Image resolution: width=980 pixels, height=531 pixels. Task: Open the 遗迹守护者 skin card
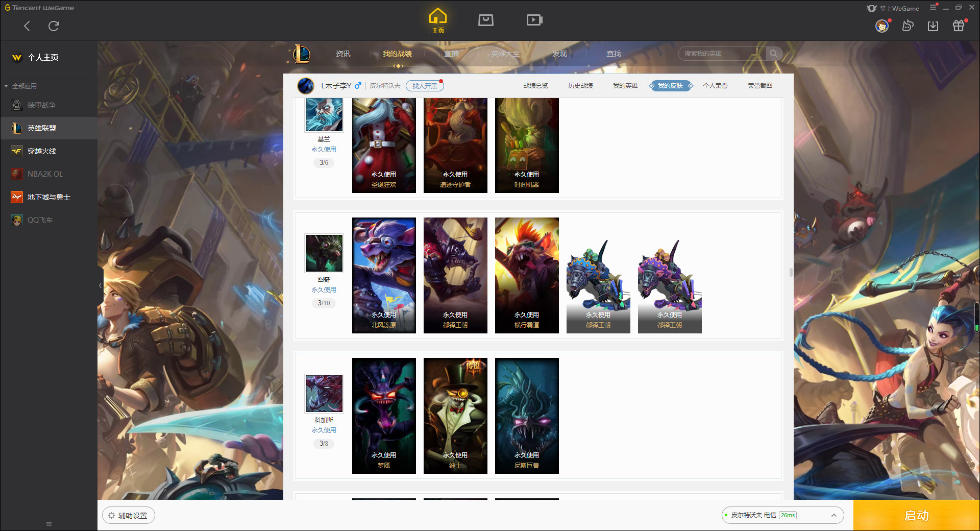point(455,146)
